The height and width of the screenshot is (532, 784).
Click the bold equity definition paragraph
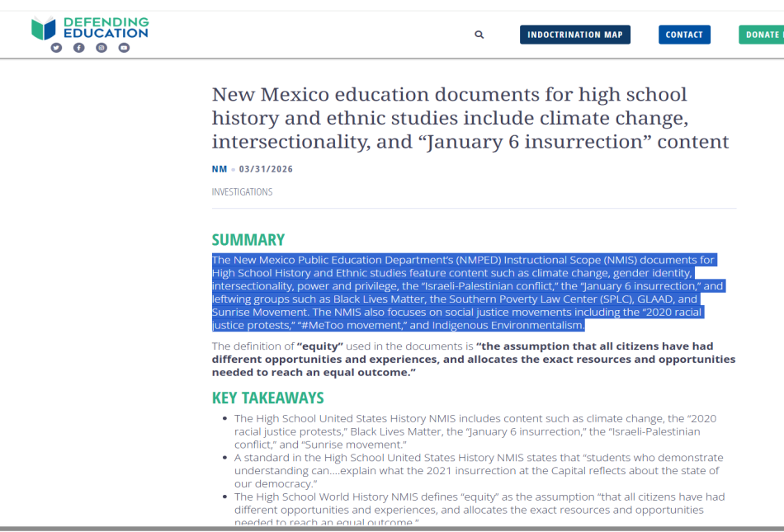[x=473, y=359]
